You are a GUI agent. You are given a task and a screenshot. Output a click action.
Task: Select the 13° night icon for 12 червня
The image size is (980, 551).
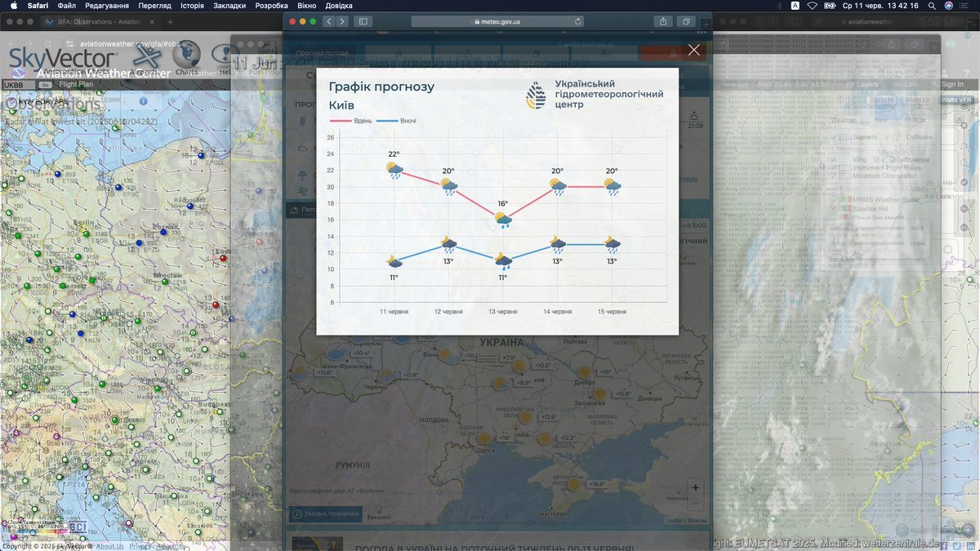click(x=449, y=243)
